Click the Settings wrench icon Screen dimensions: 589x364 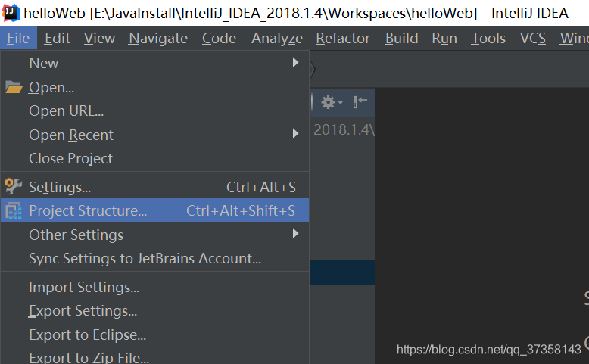click(x=14, y=186)
